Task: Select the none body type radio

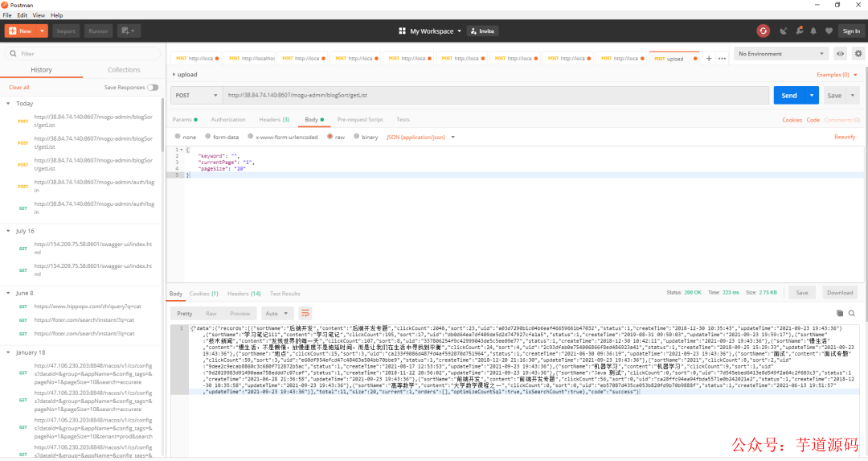Action: click(x=178, y=136)
